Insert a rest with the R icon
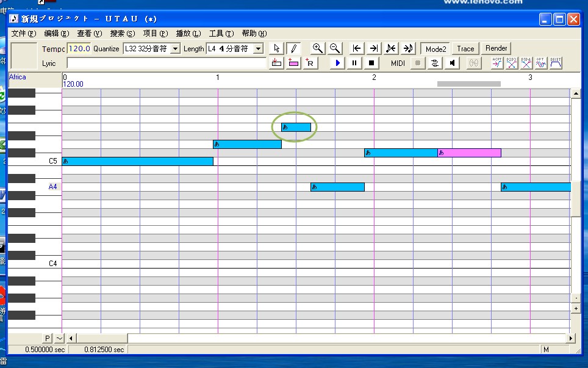The image size is (588, 368). click(310, 63)
